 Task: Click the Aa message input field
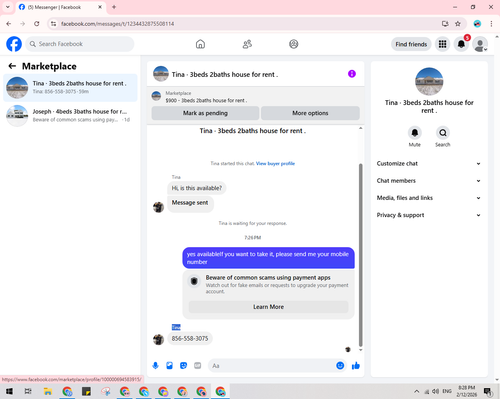click(x=272, y=366)
